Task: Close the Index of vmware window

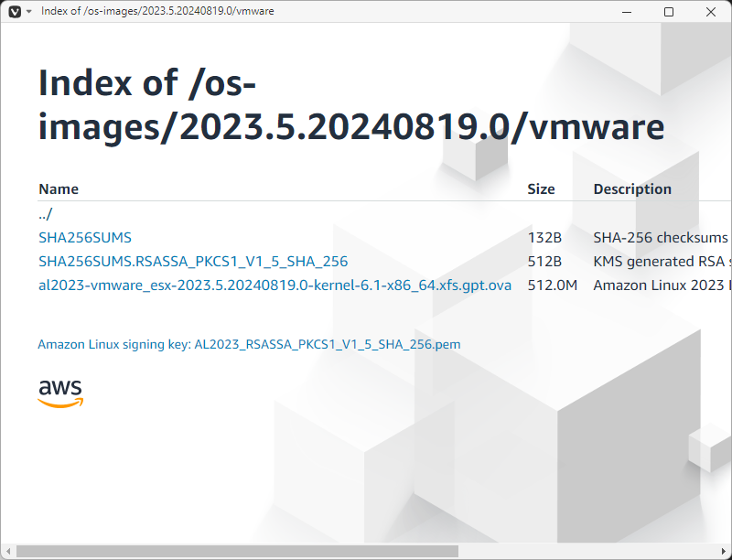Action: pyautogui.click(x=711, y=12)
